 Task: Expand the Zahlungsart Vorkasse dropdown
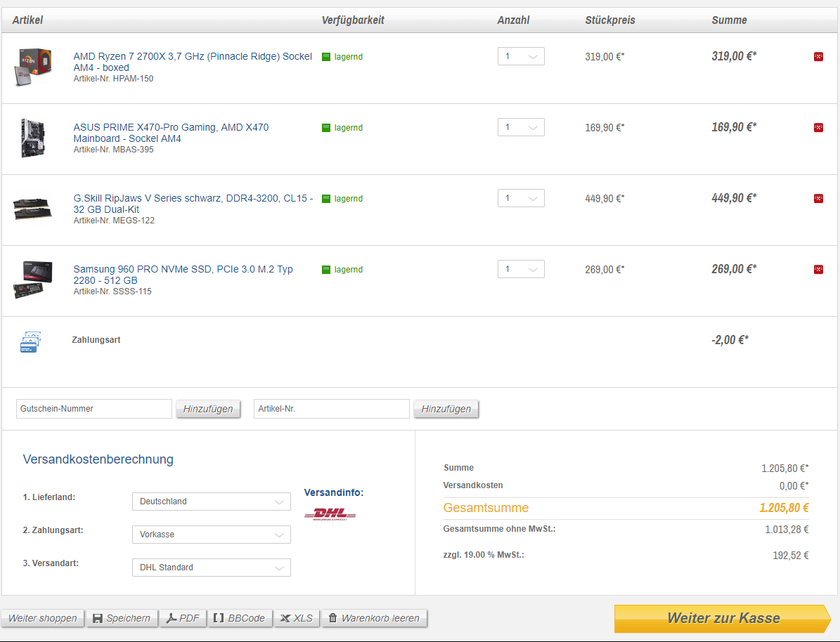pyautogui.click(x=211, y=535)
